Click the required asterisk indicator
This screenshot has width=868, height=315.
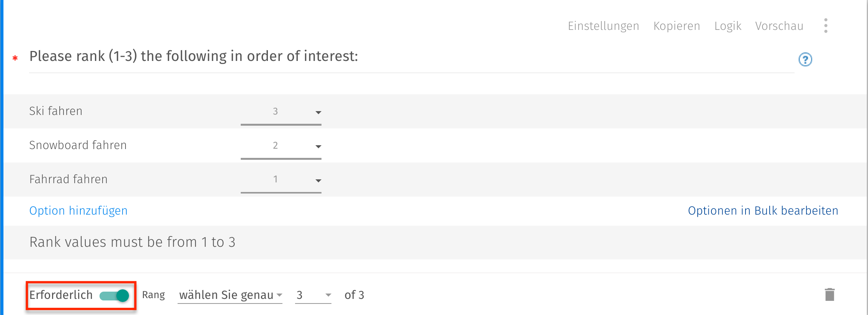pos(15,59)
